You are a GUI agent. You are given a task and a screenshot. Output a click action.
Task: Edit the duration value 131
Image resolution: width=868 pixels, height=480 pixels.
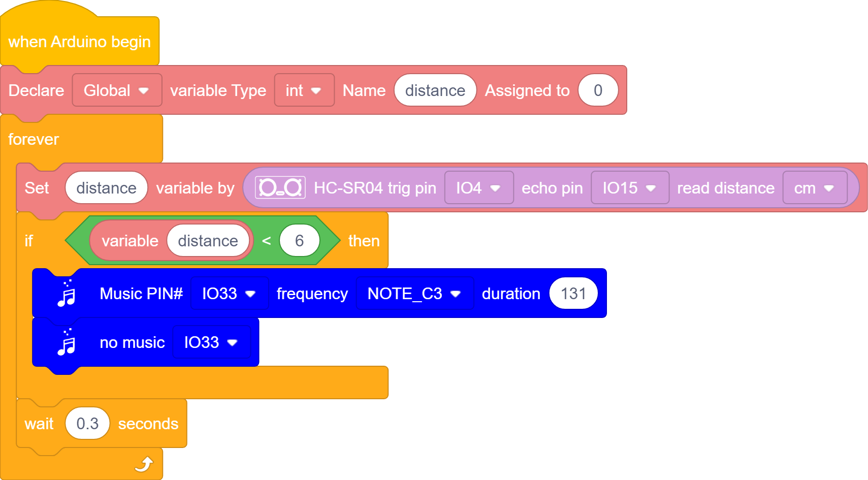tap(573, 293)
